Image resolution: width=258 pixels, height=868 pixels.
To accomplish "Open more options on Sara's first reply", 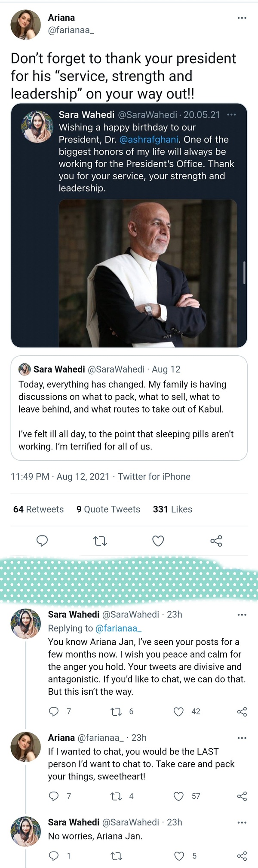I will pos(242,615).
